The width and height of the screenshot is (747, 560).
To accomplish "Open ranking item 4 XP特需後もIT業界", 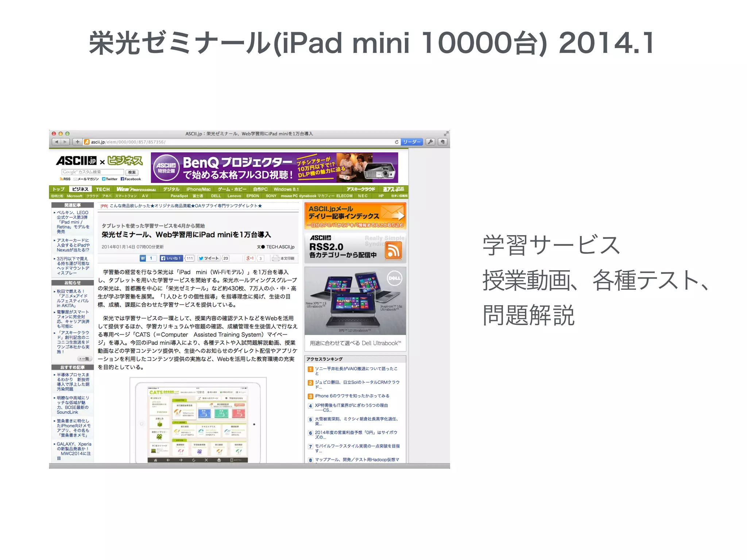I will point(351,408).
